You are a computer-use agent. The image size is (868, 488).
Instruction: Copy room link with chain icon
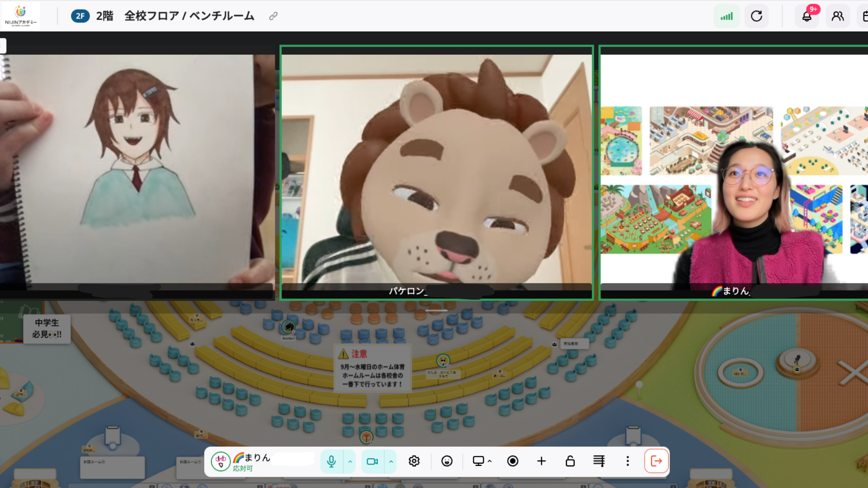click(x=273, y=16)
